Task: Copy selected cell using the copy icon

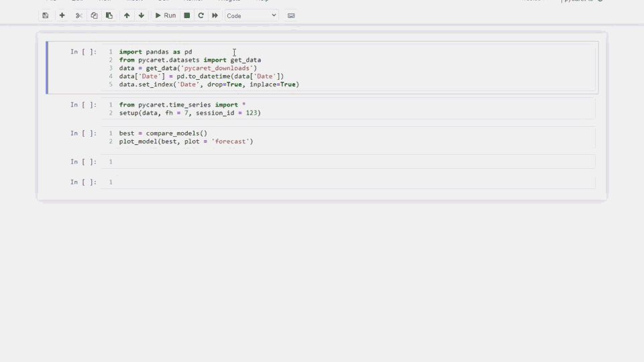Action: [94, 15]
